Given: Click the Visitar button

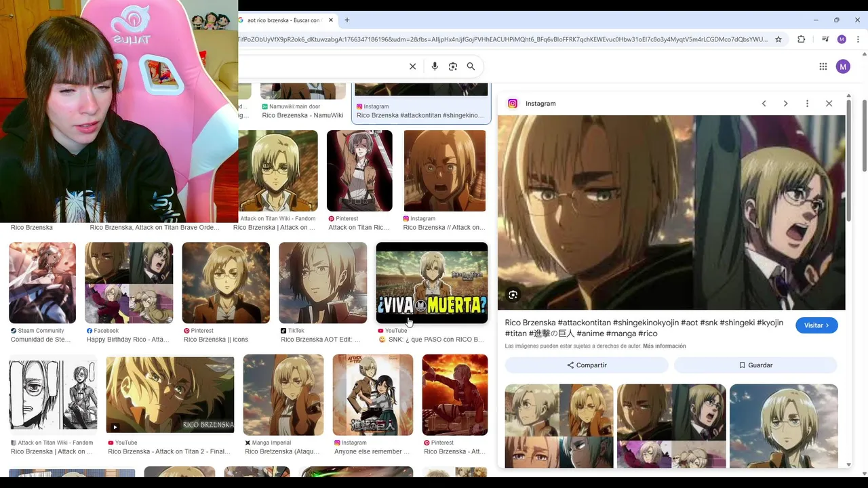Looking at the screenshot, I should pos(816,325).
